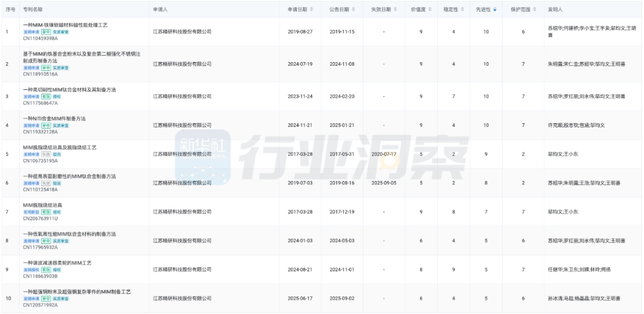Click patent number CN110125418A
The image size is (644, 314).
pyautogui.click(x=40, y=190)
